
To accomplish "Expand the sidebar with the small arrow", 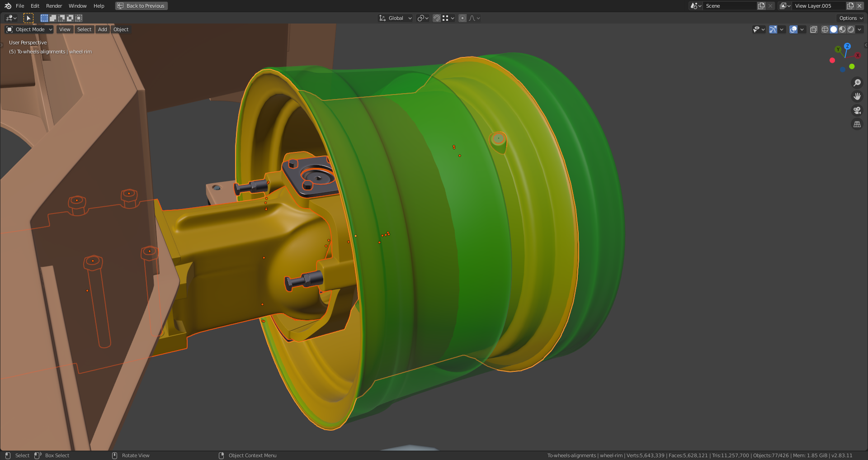I will [865, 45].
